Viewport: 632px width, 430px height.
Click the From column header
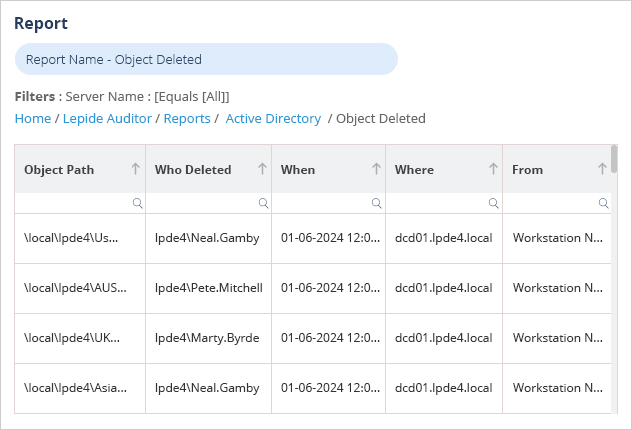[x=557, y=169]
